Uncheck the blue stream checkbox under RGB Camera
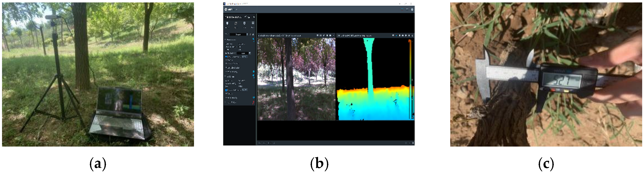 pos(226,90)
